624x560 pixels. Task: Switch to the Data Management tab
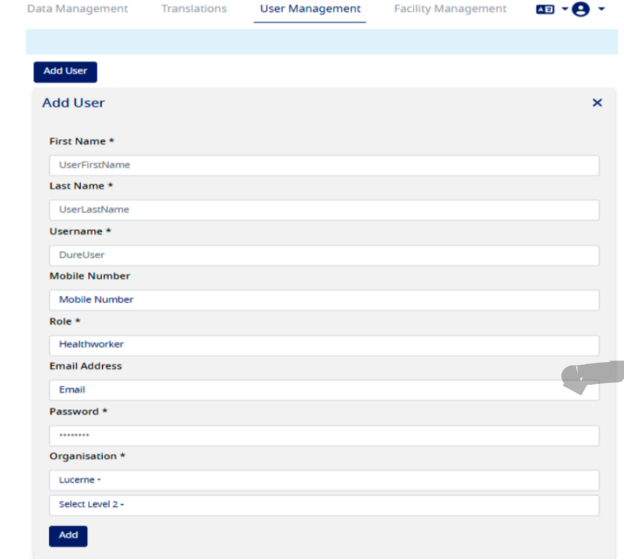coord(78,9)
